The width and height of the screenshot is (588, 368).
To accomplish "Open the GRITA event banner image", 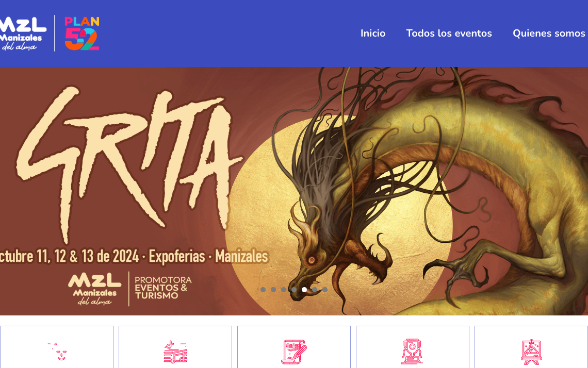I will coord(294,191).
